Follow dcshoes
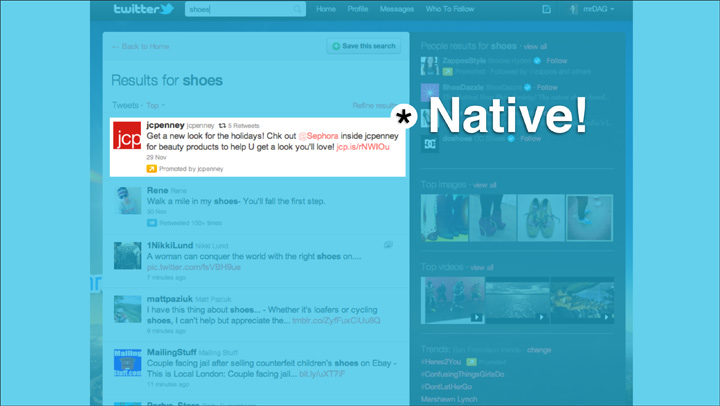This screenshot has height=406, width=720. (530, 138)
